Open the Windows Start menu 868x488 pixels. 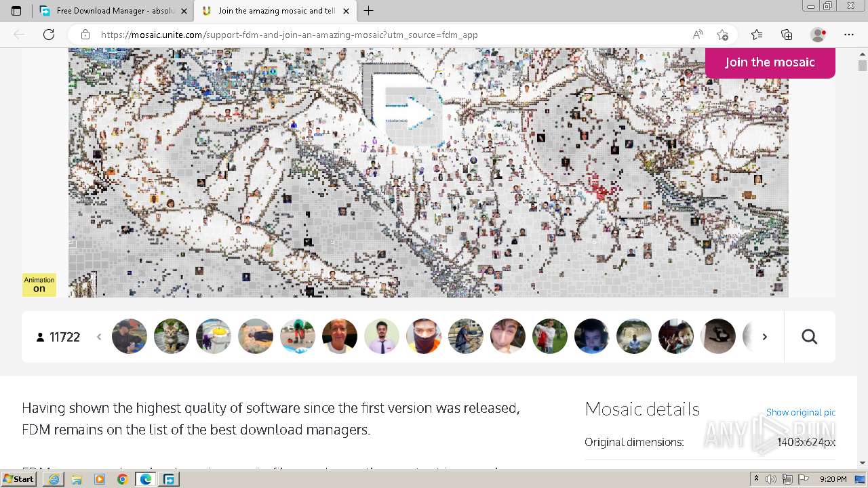click(x=19, y=479)
